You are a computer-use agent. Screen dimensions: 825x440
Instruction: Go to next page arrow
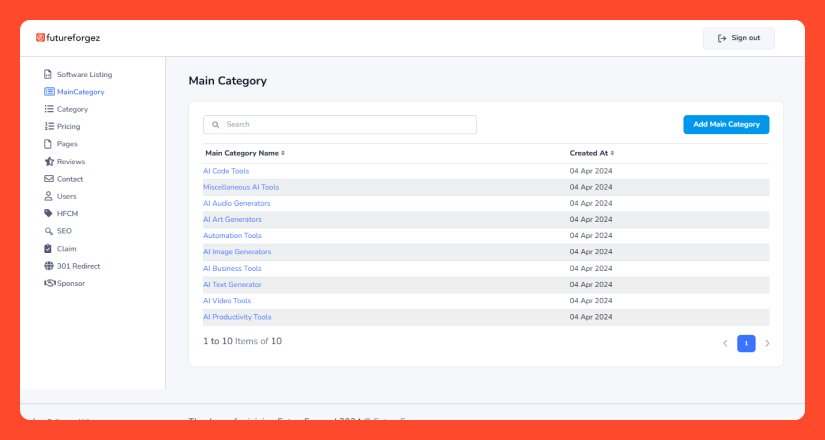(767, 343)
